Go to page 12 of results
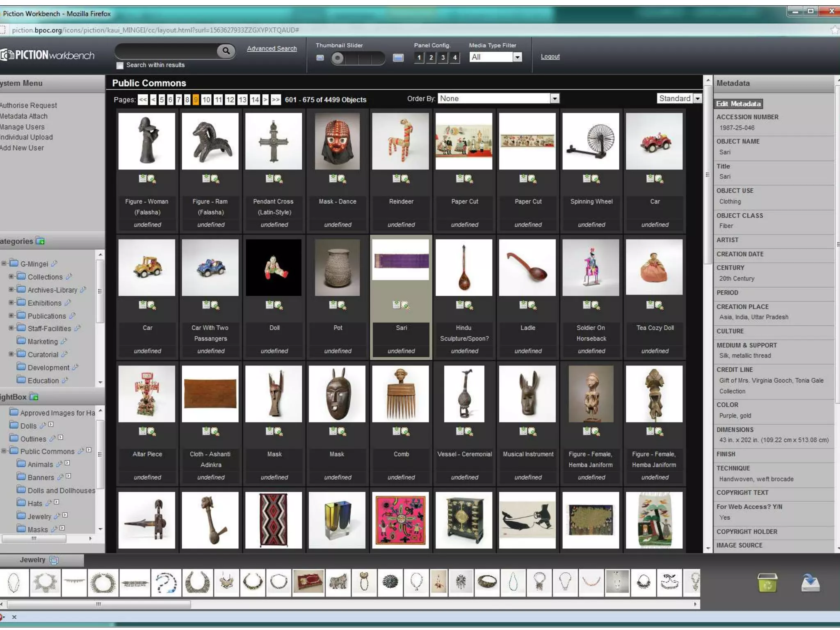Viewport: 840px width, 630px height. click(230, 100)
